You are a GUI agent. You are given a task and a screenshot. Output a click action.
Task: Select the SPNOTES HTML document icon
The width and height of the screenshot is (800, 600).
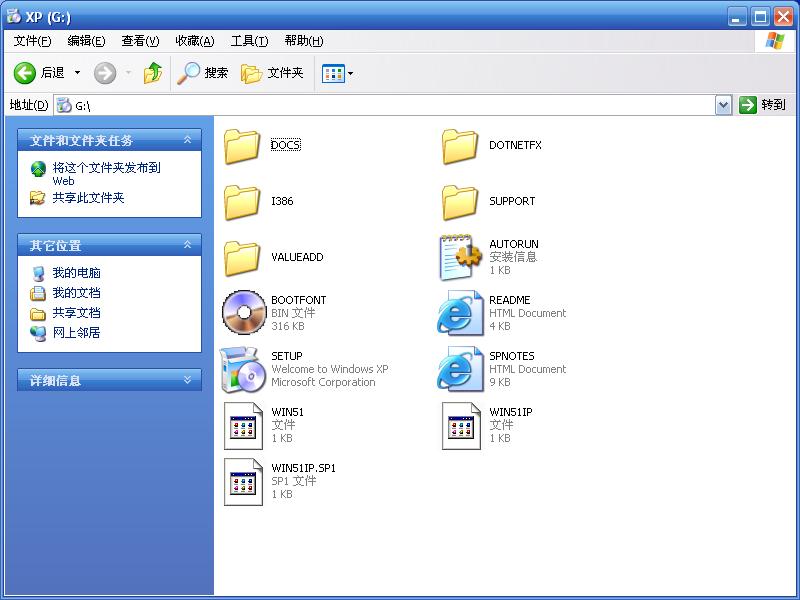point(460,369)
